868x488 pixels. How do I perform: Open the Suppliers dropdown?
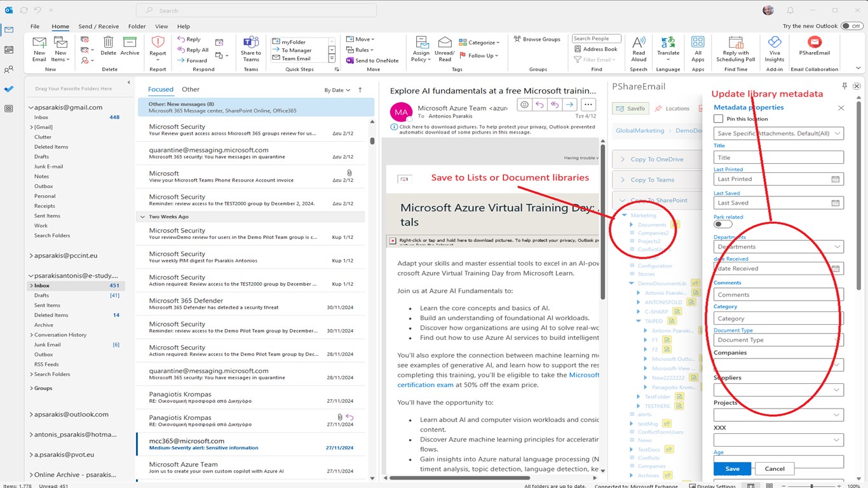tap(778, 390)
